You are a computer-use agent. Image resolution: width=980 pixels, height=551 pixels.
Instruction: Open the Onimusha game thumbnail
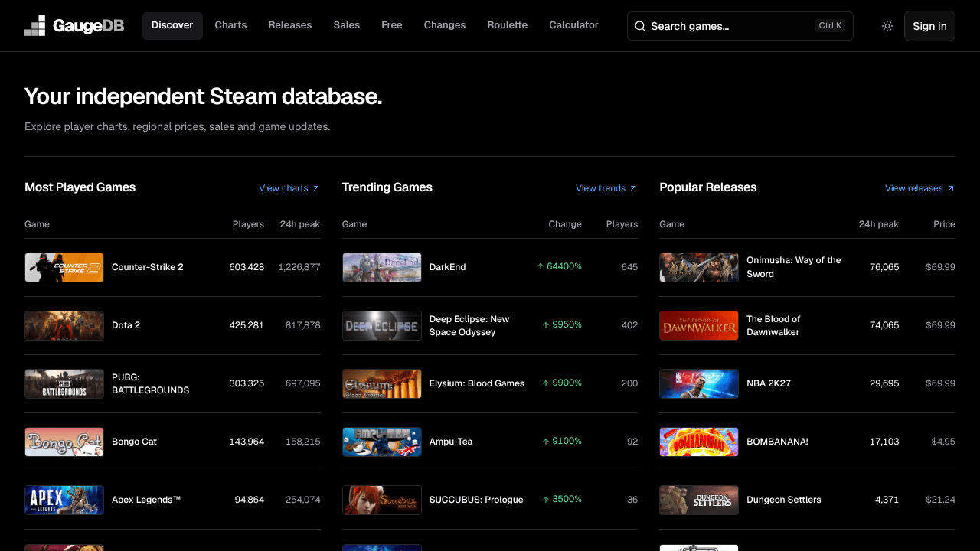tap(699, 267)
